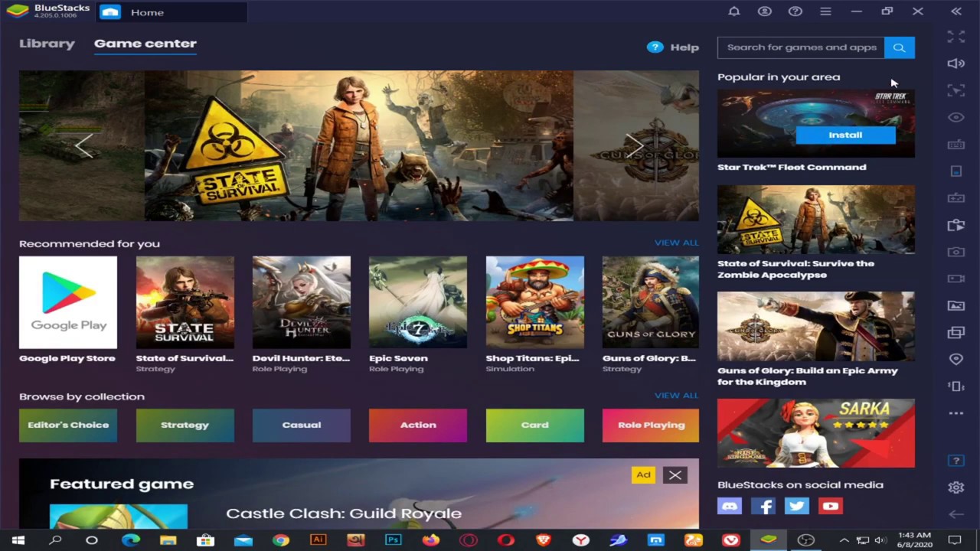This screenshot has height=551, width=980.
Task: Click the Help link near search
Action: (673, 47)
